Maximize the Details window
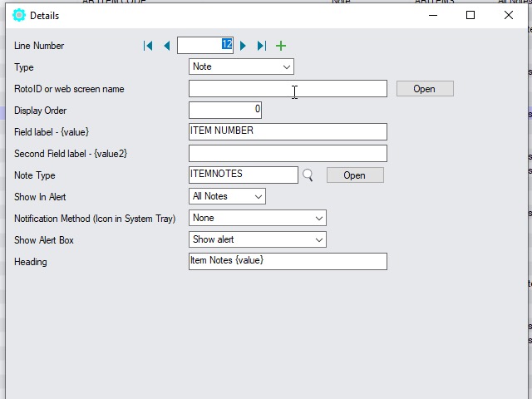 pyautogui.click(x=470, y=15)
